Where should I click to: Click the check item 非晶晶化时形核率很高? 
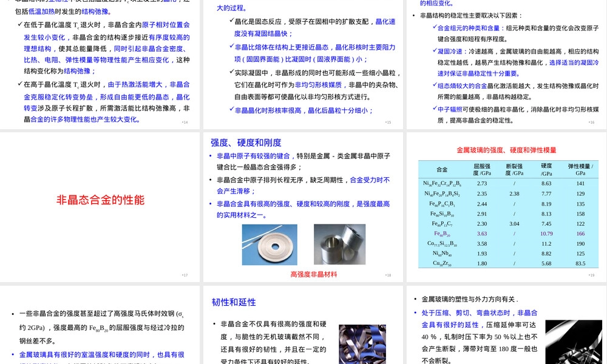(x=301, y=110)
